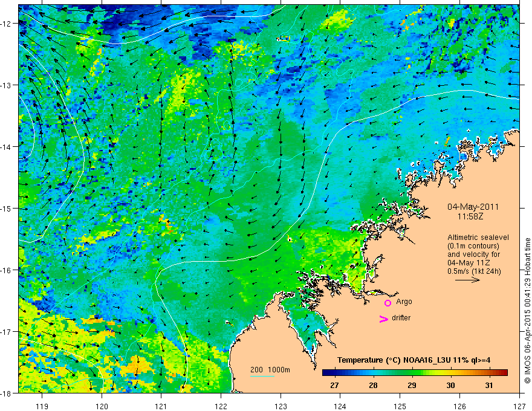Click latitude axis label '-15'
Viewport: 532px width, 411px height.
pyautogui.click(x=7, y=208)
